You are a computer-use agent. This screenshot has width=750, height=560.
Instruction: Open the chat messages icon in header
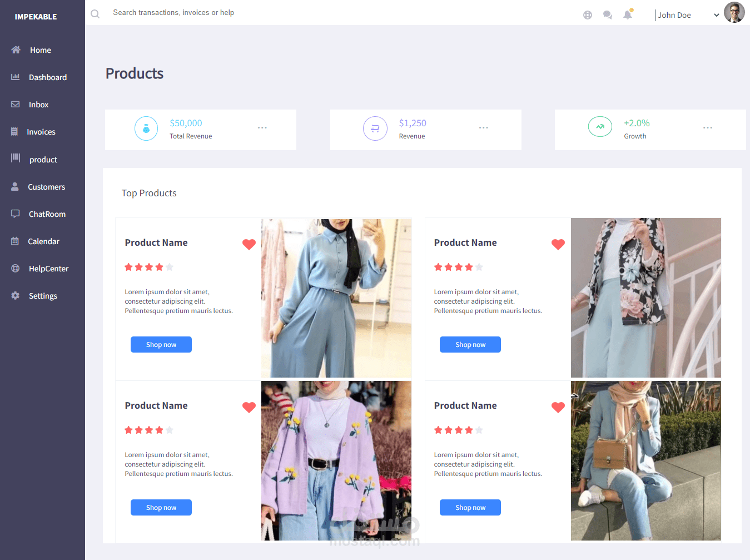pyautogui.click(x=608, y=15)
